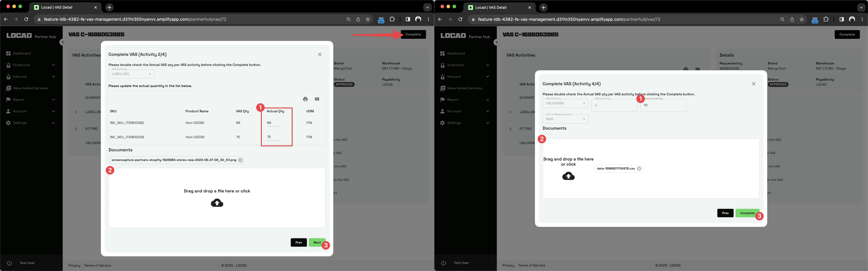Open the LABELLING VAS Activity dropdown

click(x=131, y=74)
